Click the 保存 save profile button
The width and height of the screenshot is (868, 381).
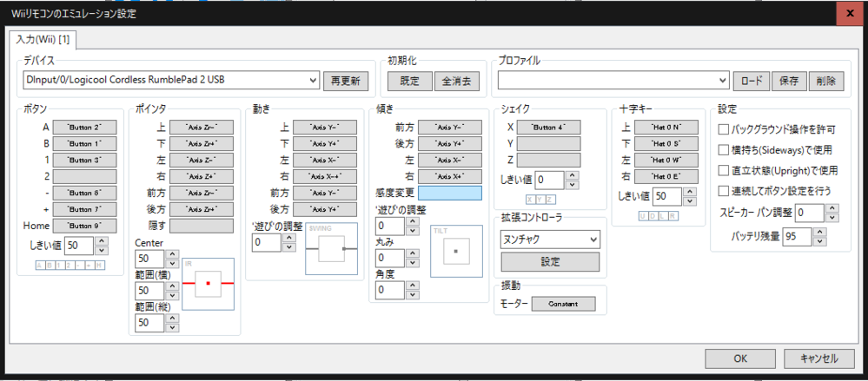(787, 81)
